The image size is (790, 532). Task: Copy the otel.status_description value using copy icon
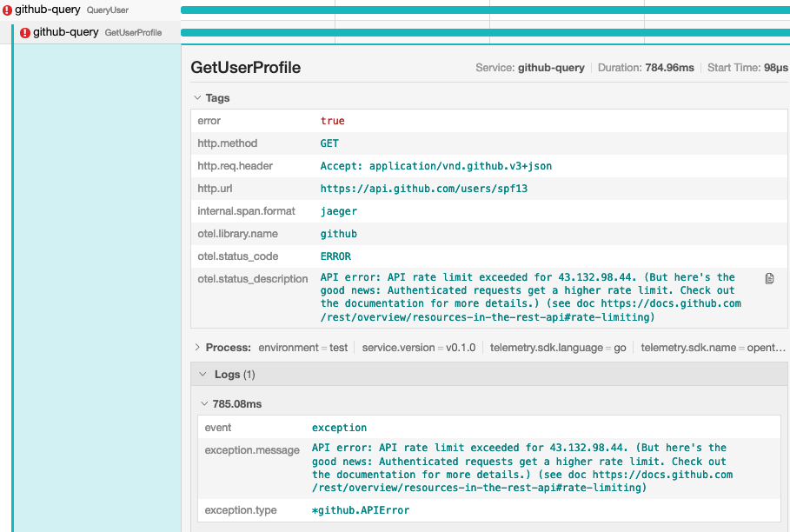[769, 278]
